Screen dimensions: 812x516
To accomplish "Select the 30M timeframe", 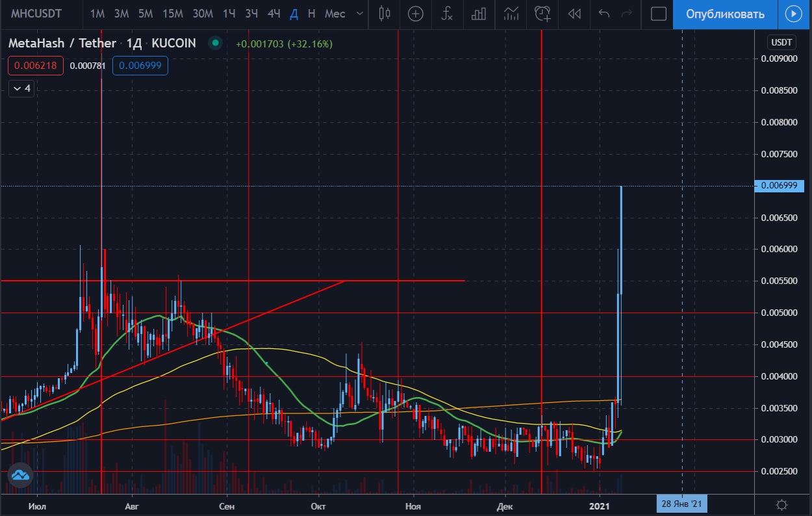I will tap(203, 14).
